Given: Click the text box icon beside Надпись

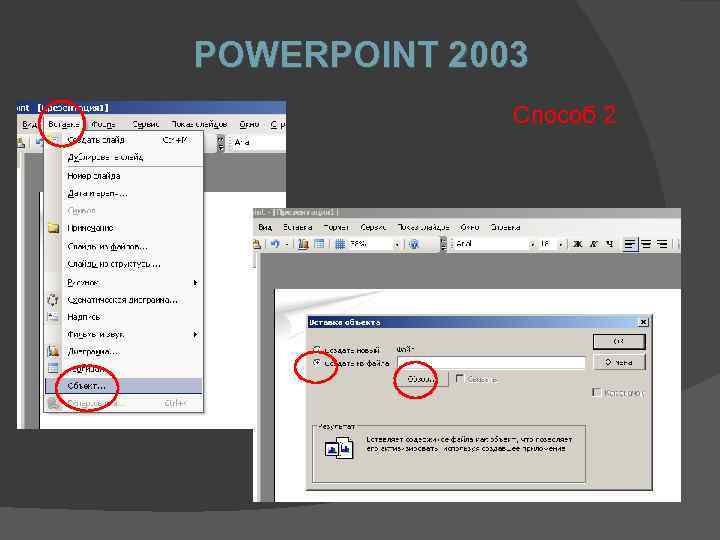Looking at the screenshot, I should pos(53,317).
